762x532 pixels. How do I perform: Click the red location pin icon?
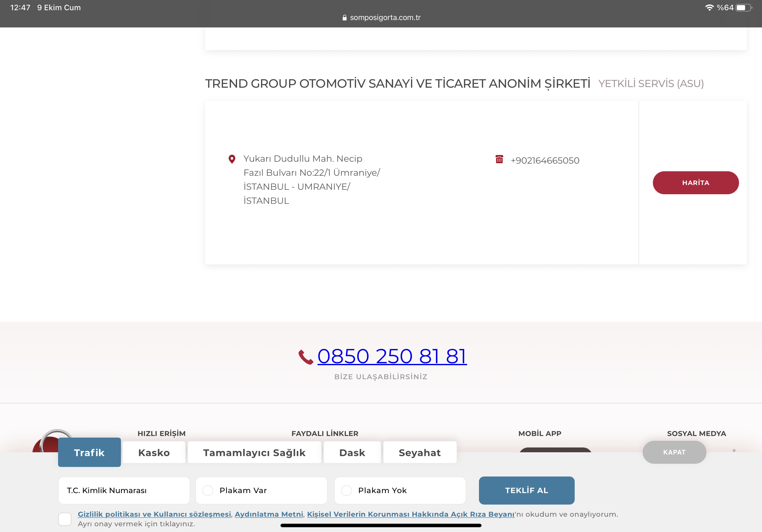pyautogui.click(x=232, y=159)
